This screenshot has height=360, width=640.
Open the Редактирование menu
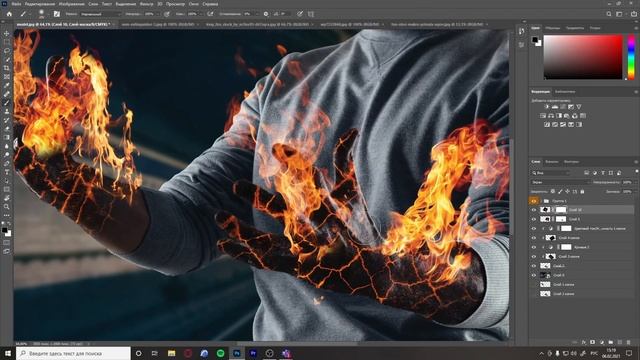point(40,4)
